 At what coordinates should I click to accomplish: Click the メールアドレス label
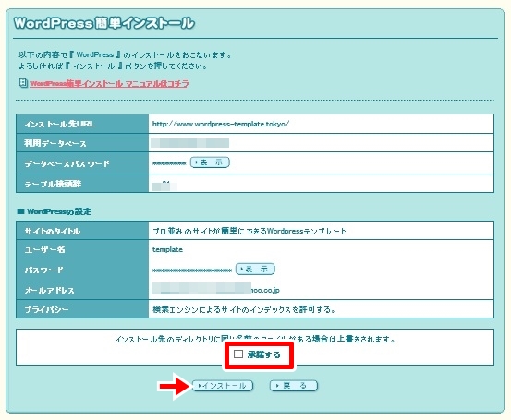coord(50,290)
